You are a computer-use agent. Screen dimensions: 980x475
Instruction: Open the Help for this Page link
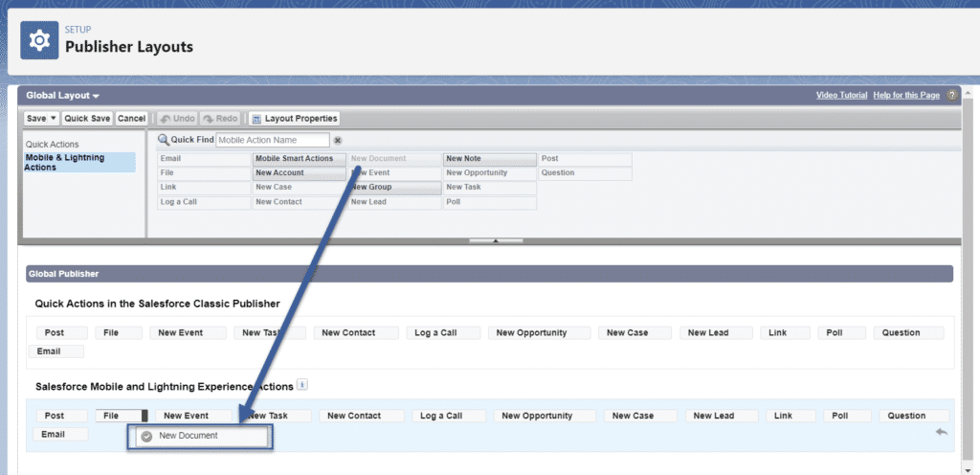[x=907, y=96]
